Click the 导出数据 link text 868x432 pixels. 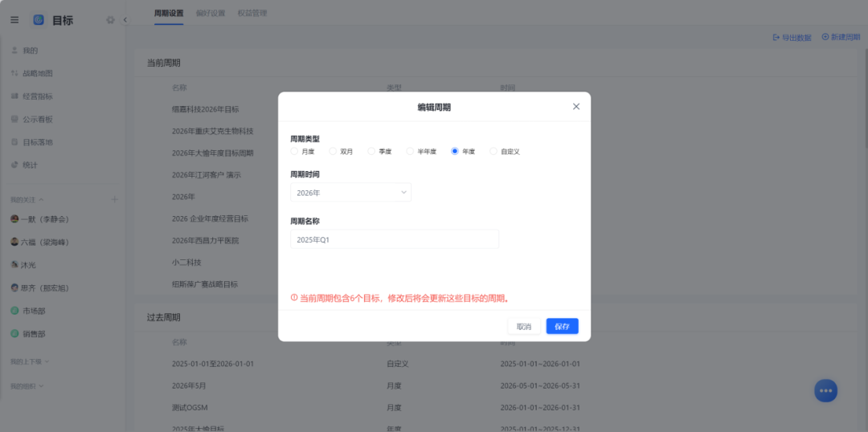[x=796, y=38]
